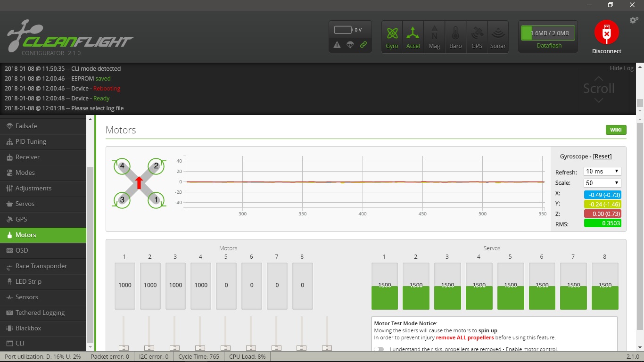Image resolution: width=644 pixels, height=362 pixels.
Task: Click the 'Please select log file' log line
Action: (x=64, y=108)
